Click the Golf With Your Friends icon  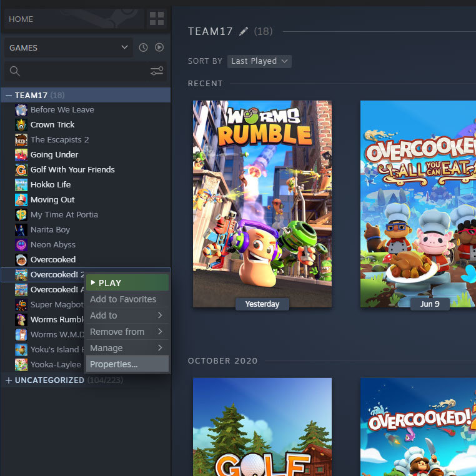click(x=21, y=169)
